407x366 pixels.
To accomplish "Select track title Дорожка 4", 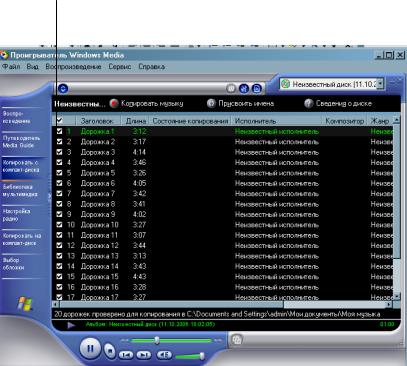I will coord(98,162).
